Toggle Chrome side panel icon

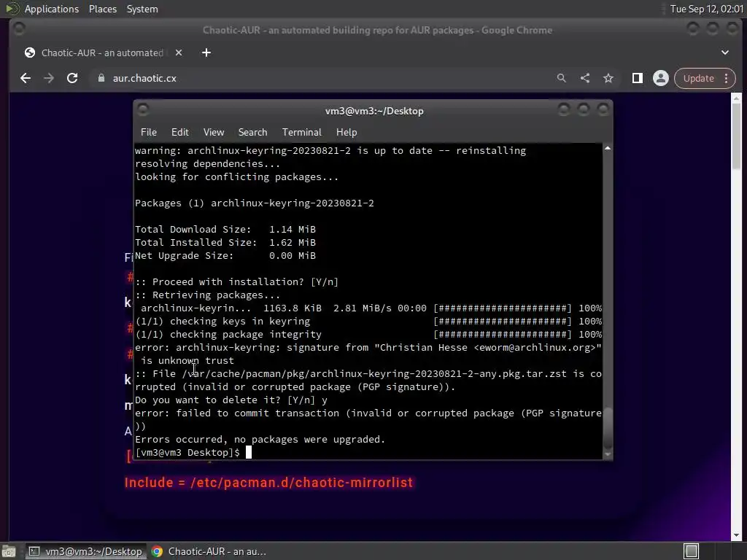[x=638, y=78]
